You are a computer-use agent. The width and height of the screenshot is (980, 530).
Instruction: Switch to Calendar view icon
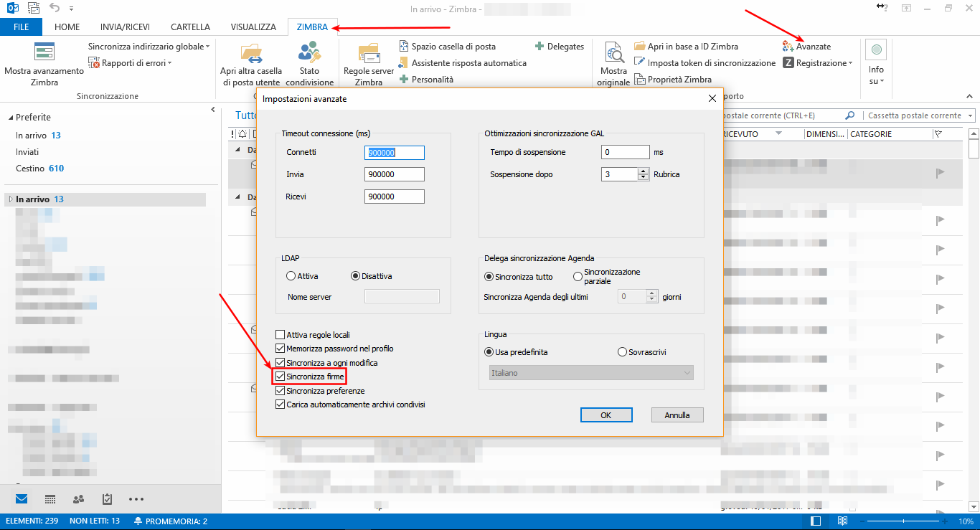(x=50, y=498)
